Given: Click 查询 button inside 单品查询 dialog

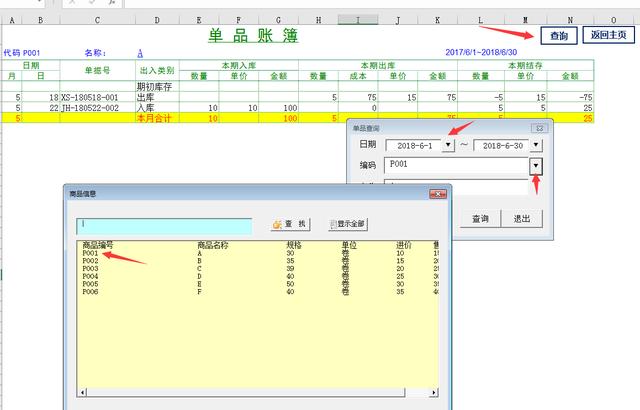Looking at the screenshot, I should (480, 219).
